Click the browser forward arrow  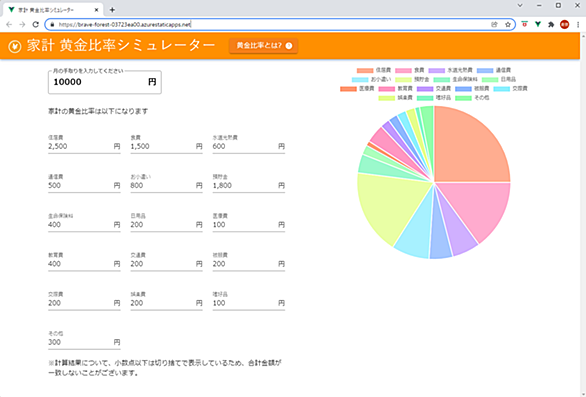(x=22, y=25)
